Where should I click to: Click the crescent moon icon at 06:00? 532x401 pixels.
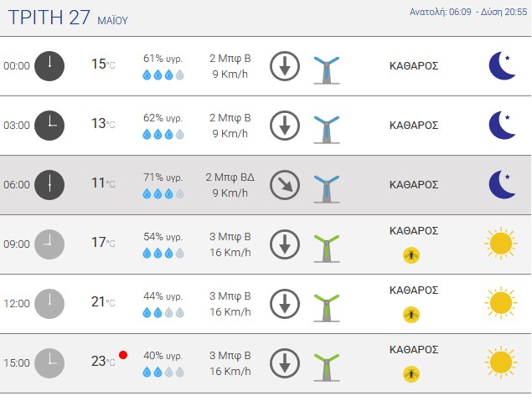tap(502, 185)
